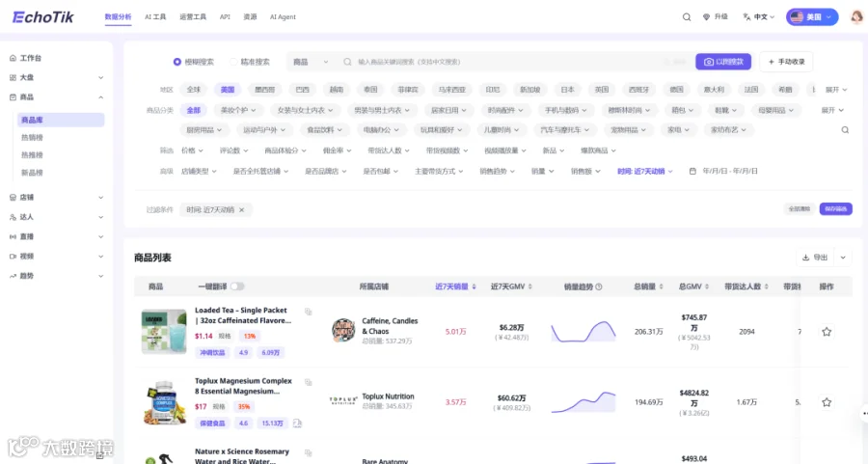Click the 手动收录 button
This screenshot has width=868, height=464.
[786, 62]
